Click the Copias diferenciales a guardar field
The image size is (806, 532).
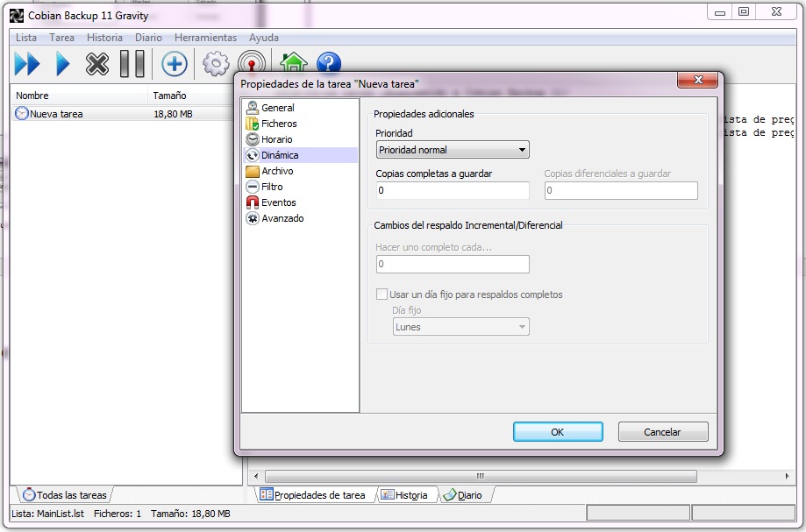621,190
